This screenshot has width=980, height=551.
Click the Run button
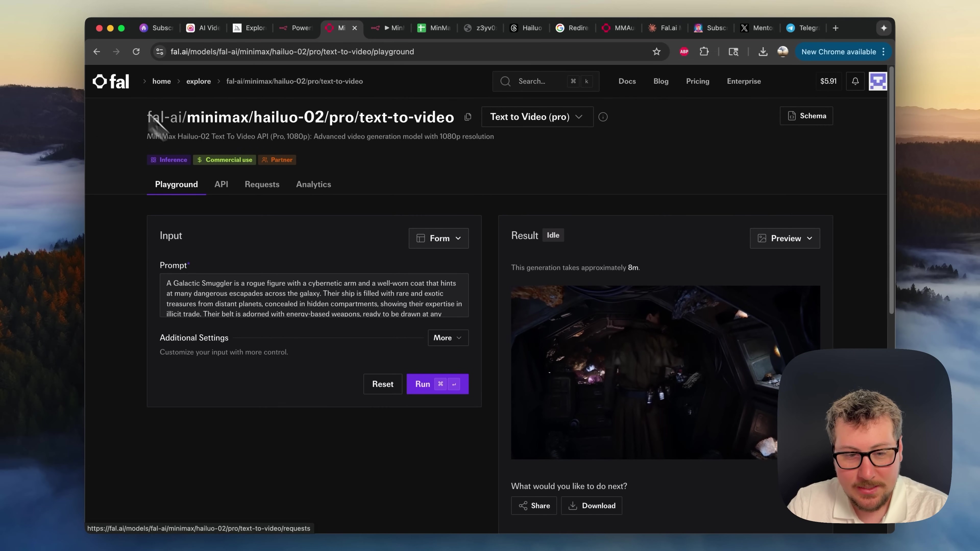pos(437,384)
